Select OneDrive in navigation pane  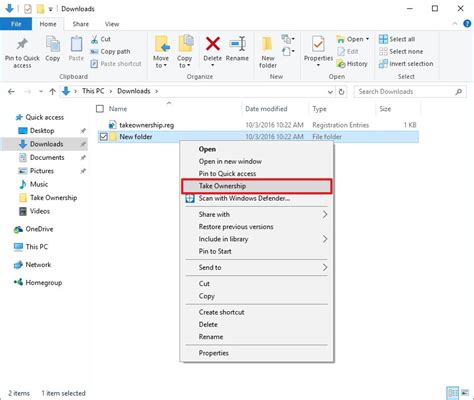(39, 229)
